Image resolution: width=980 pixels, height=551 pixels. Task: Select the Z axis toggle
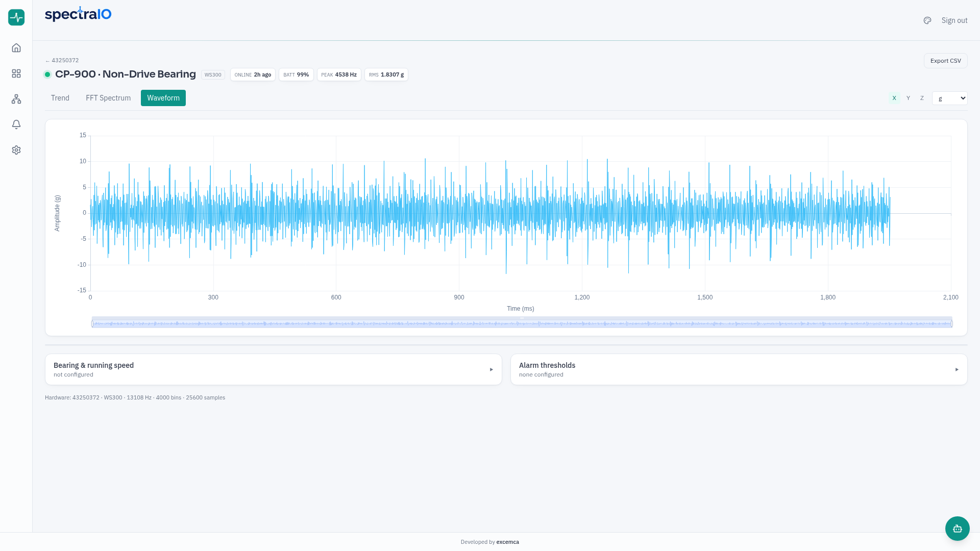(922, 98)
